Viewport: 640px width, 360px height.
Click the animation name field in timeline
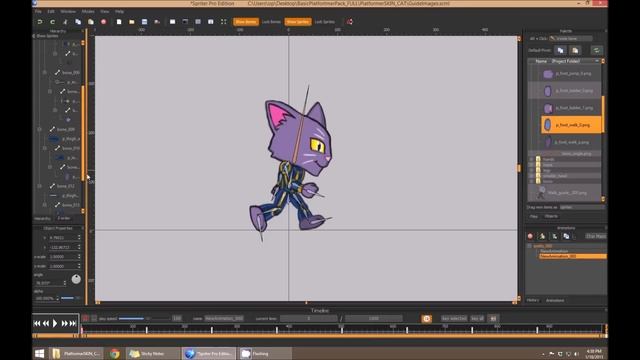click(224, 318)
